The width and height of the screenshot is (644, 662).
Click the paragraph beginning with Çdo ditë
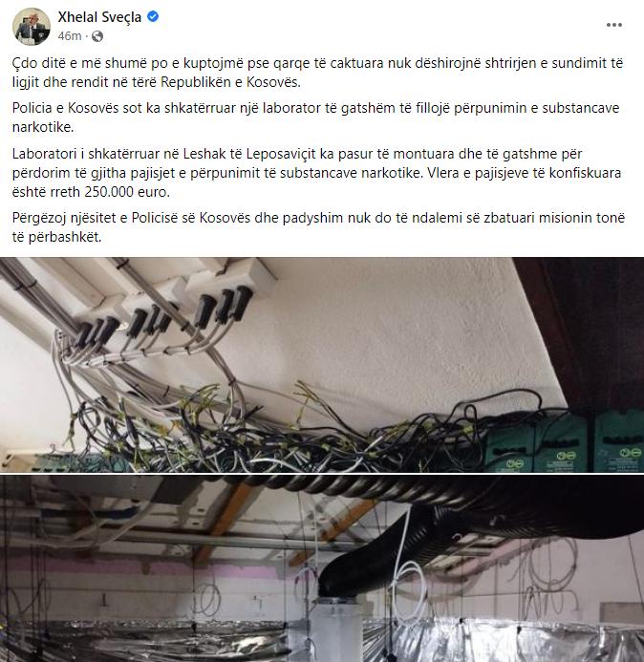click(317, 73)
